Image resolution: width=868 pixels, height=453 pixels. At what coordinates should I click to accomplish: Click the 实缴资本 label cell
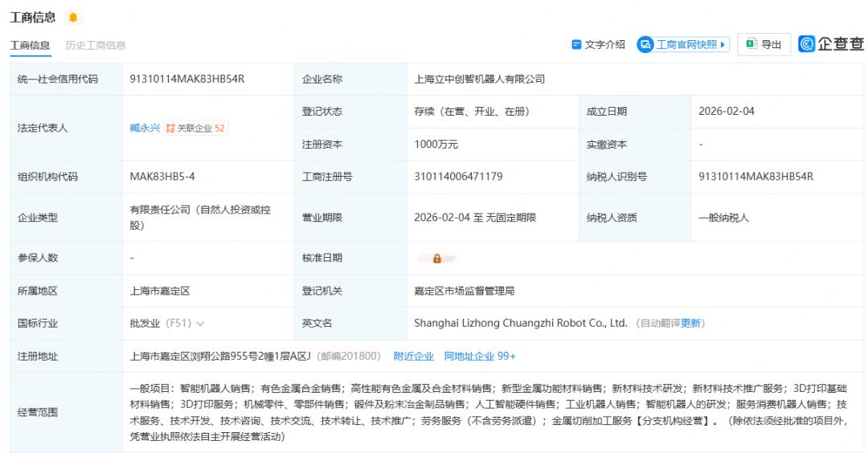coord(635,145)
